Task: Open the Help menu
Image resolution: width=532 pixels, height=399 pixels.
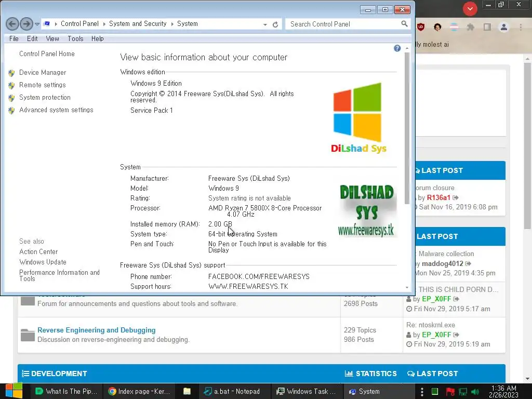Action: [x=97, y=38]
